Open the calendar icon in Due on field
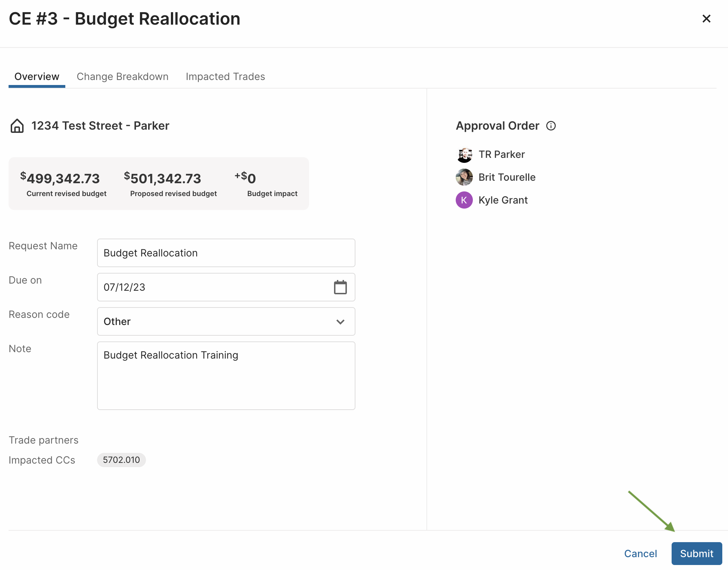 click(x=340, y=287)
